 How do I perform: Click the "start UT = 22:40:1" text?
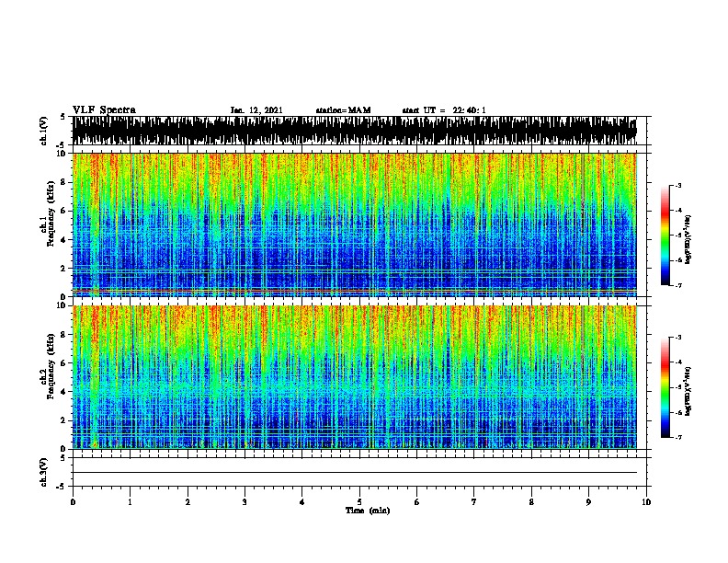(x=444, y=110)
